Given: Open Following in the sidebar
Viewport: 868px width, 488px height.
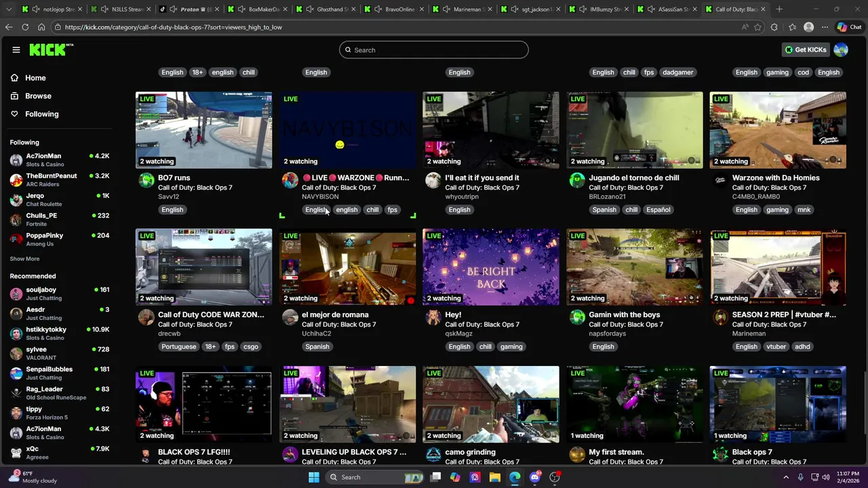Looking at the screenshot, I should click(x=42, y=114).
